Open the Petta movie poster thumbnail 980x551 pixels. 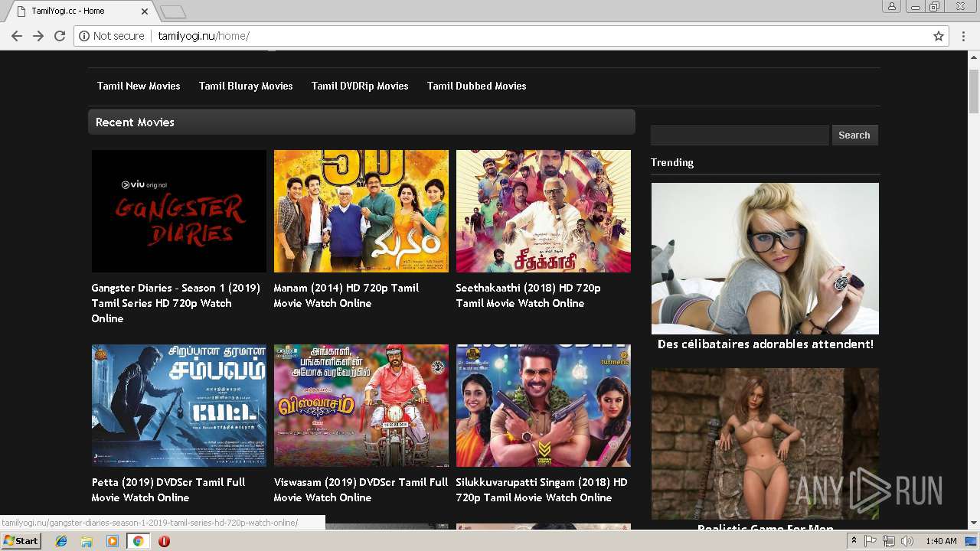click(179, 406)
